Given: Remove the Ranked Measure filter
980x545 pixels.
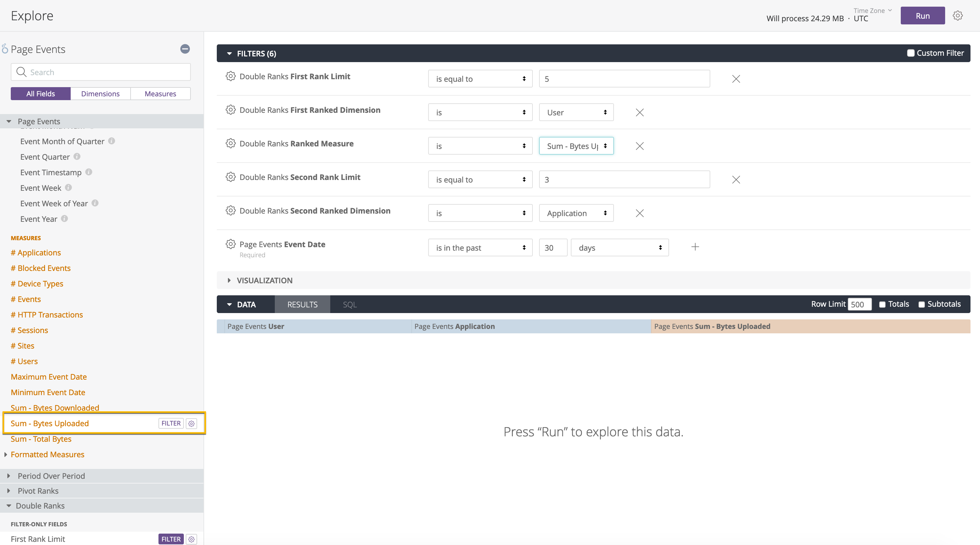Looking at the screenshot, I should [x=640, y=146].
